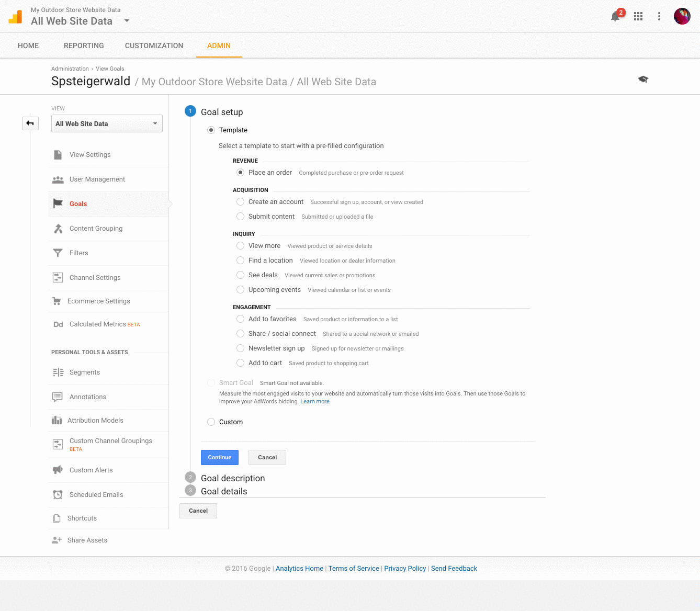Viewport: 700px width, 611px height.
Task: Click the Content Grouping icon
Action: click(58, 229)
